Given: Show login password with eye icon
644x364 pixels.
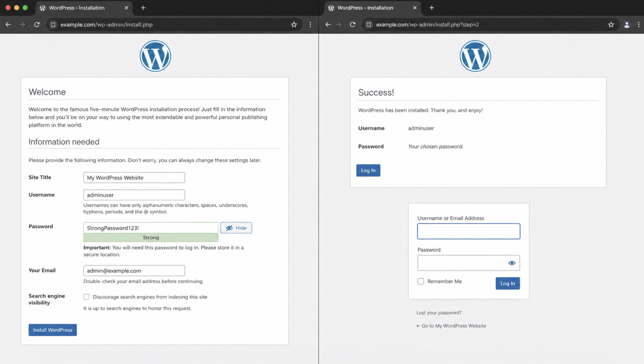Looking at the screenshot, I should [x=512, y=263].
